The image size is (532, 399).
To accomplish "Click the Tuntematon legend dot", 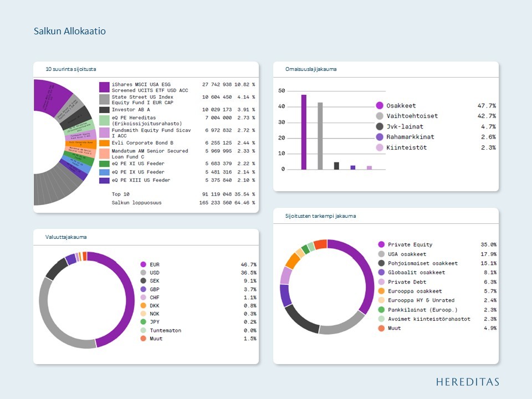I will click(x=143, y=330).
